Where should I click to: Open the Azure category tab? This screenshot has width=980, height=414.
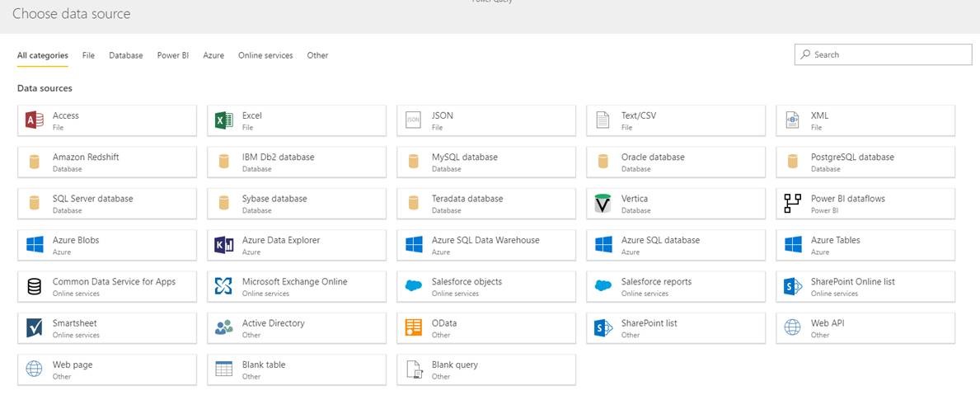213,55
